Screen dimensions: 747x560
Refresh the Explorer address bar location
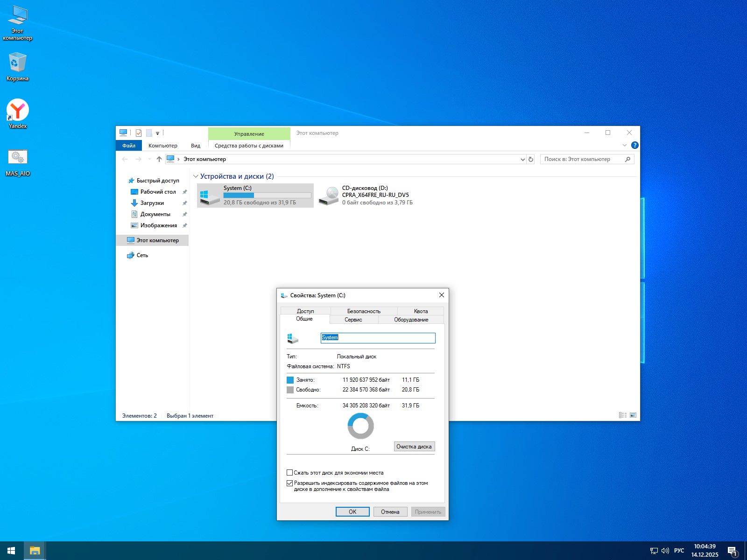pos(531,159)
